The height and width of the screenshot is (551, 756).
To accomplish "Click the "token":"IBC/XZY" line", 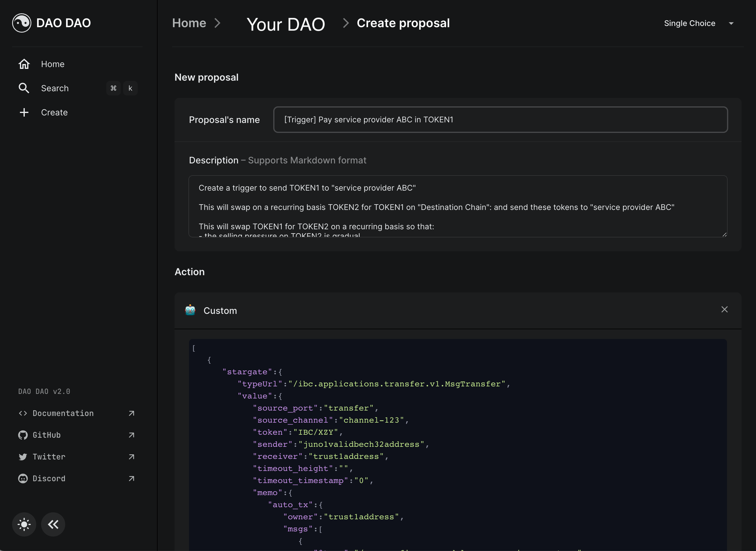I will pyautogui.click(x=298, y=432).
